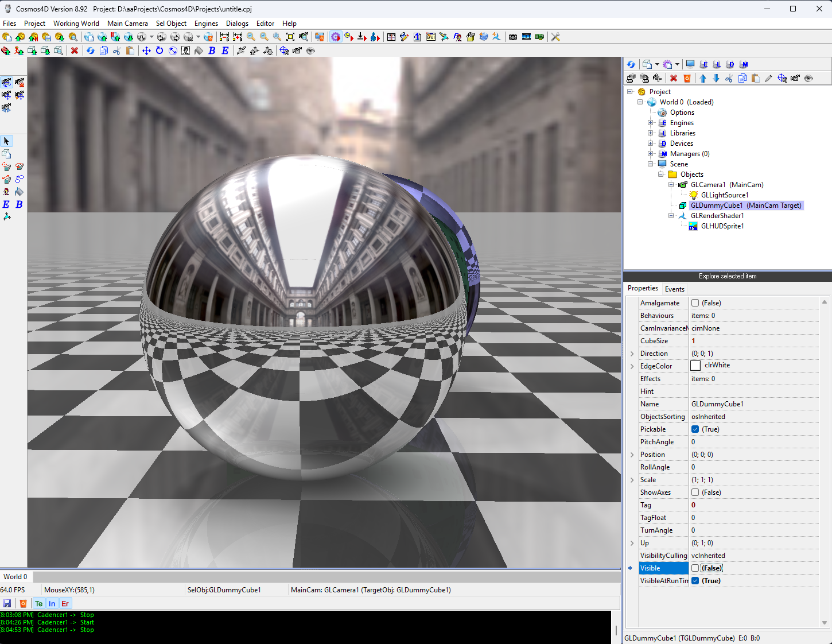
Task: Click the orange recycle bin icon in scene toolbar
Action: point(687,78)
